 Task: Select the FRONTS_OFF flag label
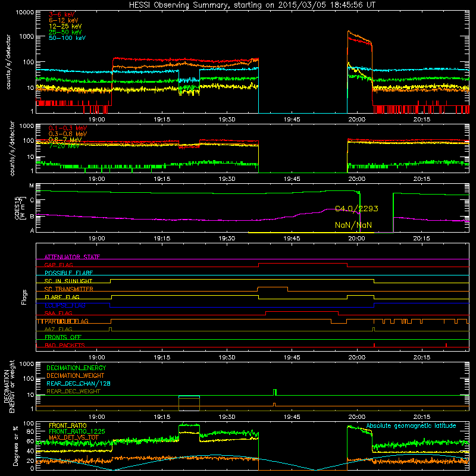63,337
